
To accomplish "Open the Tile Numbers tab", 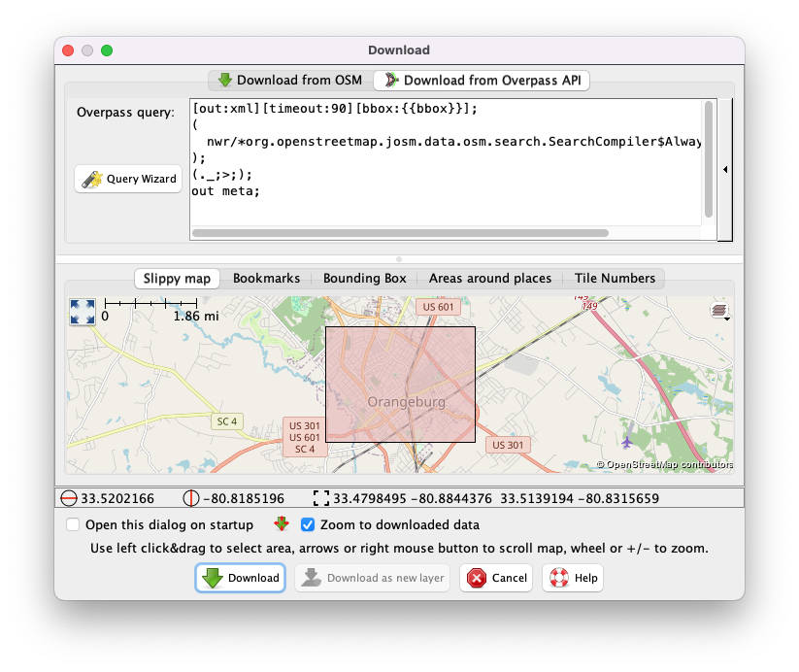I will pos(615,279).
